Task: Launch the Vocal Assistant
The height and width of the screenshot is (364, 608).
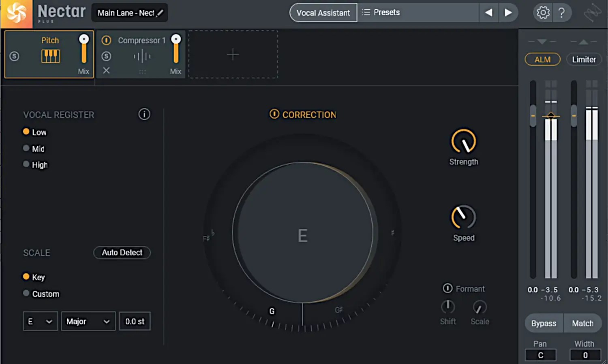Action: (x=323, y=13)
